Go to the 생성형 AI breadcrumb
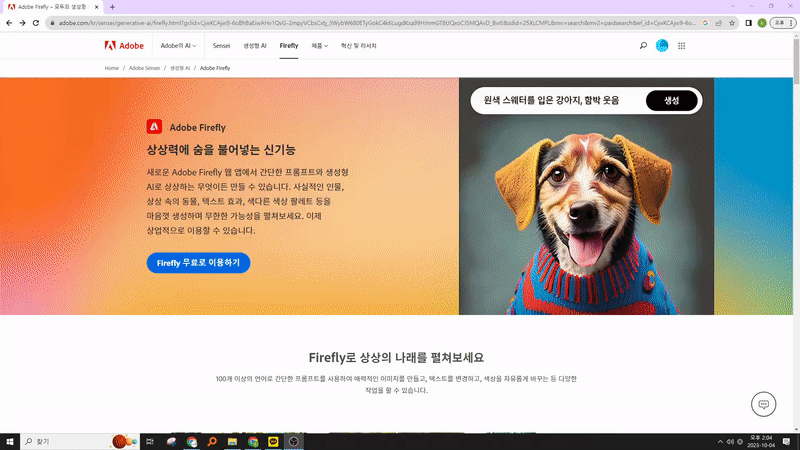This screenshot has width=800, height=450. pos(180,68)
